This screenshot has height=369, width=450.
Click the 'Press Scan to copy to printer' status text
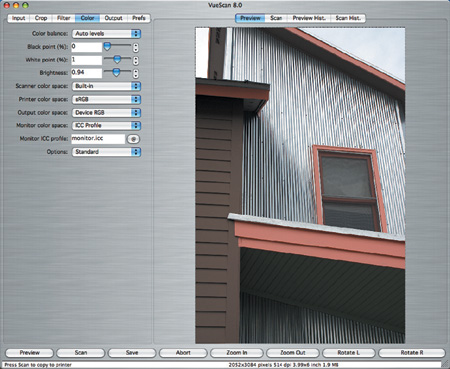click(x=38, y=365)
